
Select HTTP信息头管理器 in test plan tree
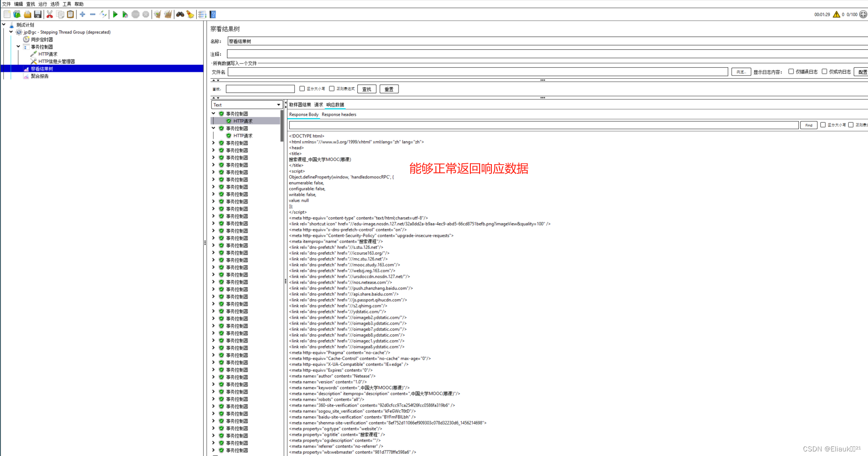(56, 61)
